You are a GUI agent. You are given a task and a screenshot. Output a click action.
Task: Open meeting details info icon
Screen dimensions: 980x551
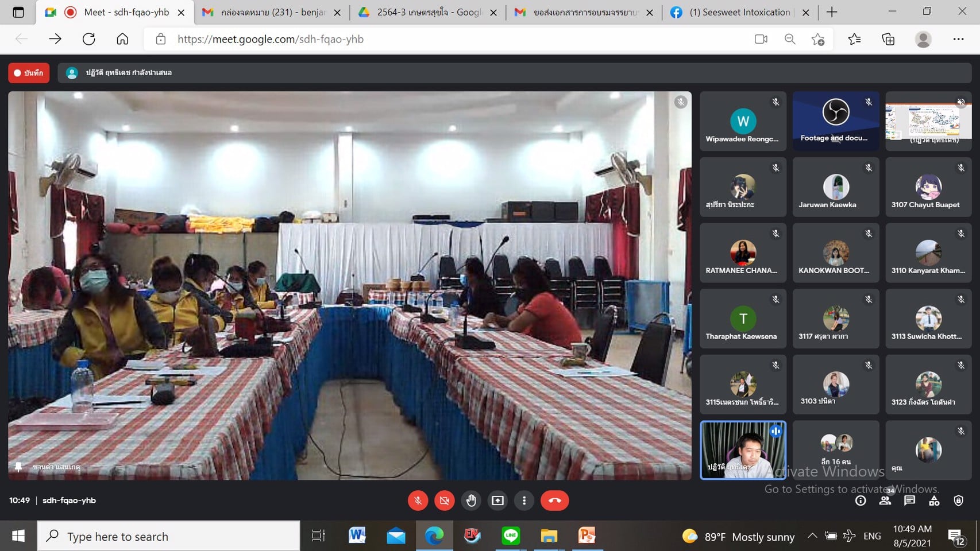(861, 500)
